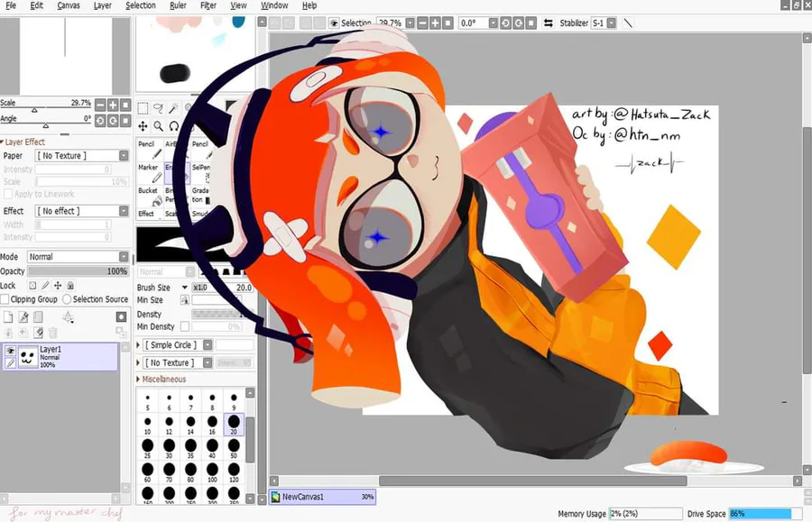Select the Move tool
The image size is (812, 522).
(x=143, y=126)
